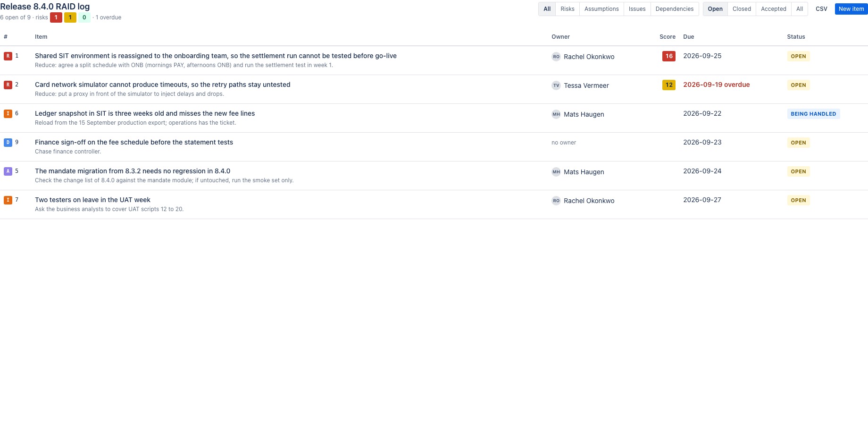Screen dimensions: 868x425
Task: Click Rachel Okonkwo's avatar on the Two testers row
Action: click(x=556, y=201)
